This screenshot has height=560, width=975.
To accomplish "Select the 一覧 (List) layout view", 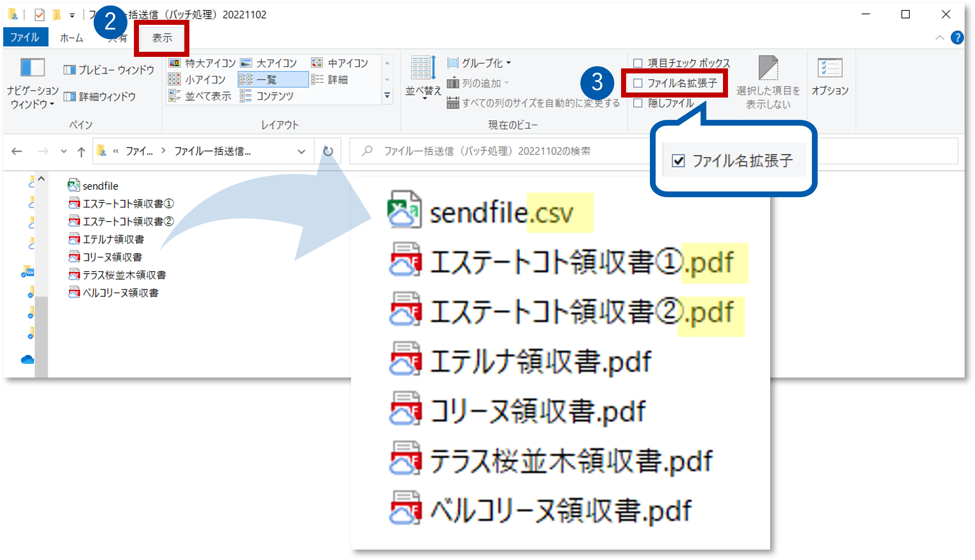I will coord(274,80).
